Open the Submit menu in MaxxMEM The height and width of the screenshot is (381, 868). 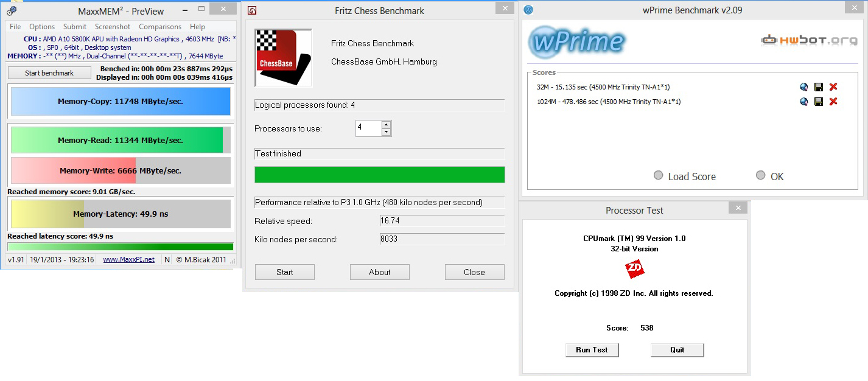75,27
